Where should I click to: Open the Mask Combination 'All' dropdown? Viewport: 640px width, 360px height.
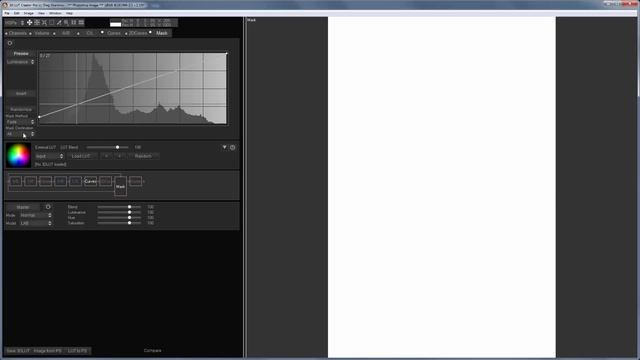[20, 134]
